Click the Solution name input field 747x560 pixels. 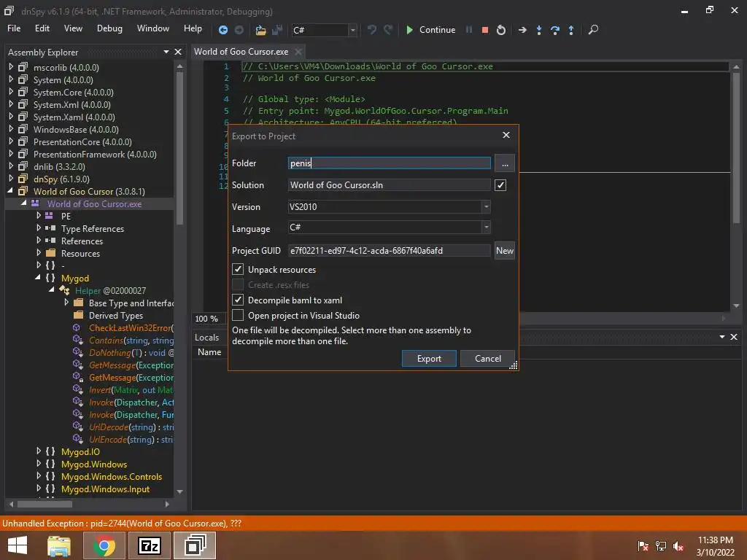[x=390, y=185]
